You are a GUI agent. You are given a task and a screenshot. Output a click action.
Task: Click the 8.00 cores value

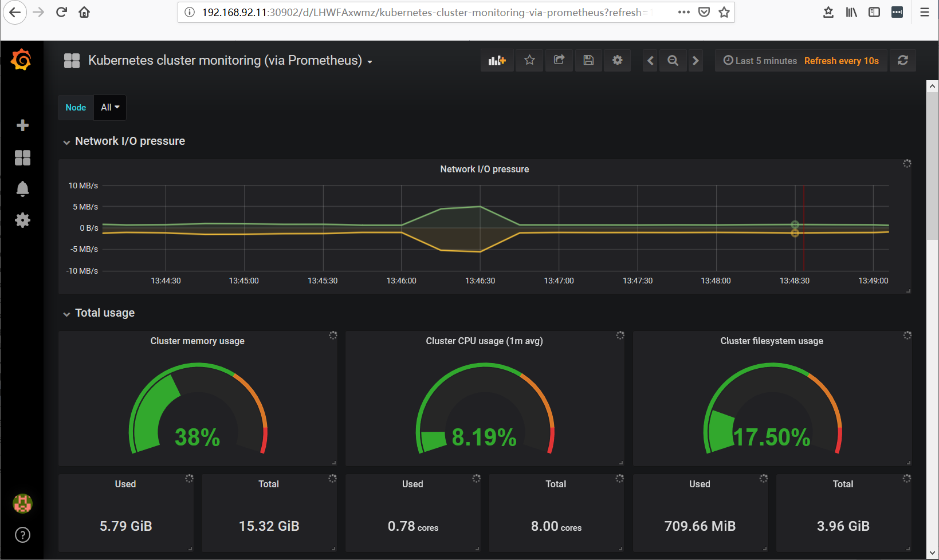[x=556, y=526]
